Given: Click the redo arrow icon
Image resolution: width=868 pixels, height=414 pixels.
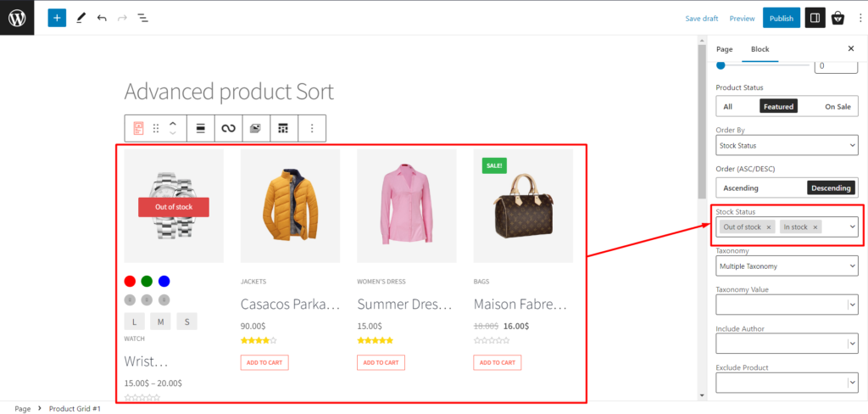Looking at the screenshot, I should click(122, 18).
